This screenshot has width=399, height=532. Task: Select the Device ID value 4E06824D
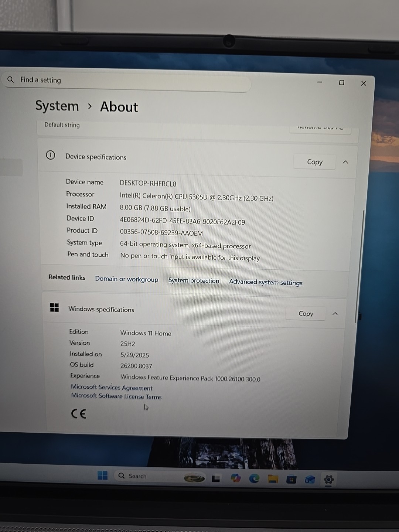(183, 222)
